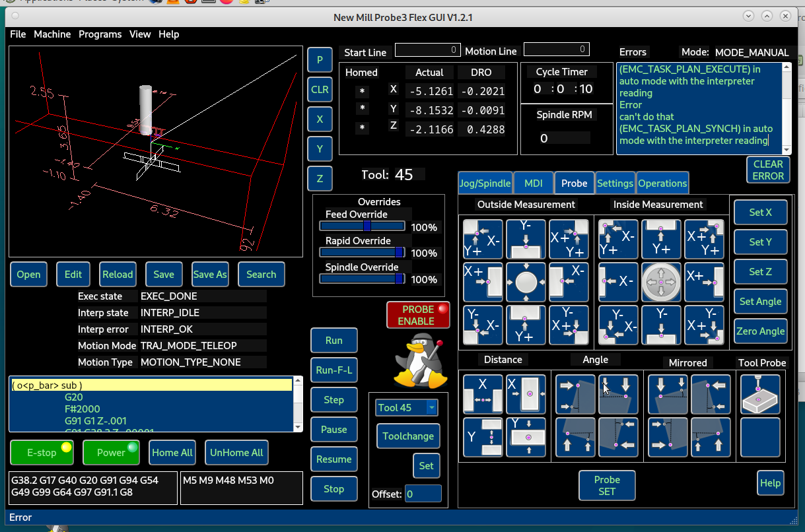The image size is (805, 532).
Task: Click the Home All button
Action: pos(172,453)
